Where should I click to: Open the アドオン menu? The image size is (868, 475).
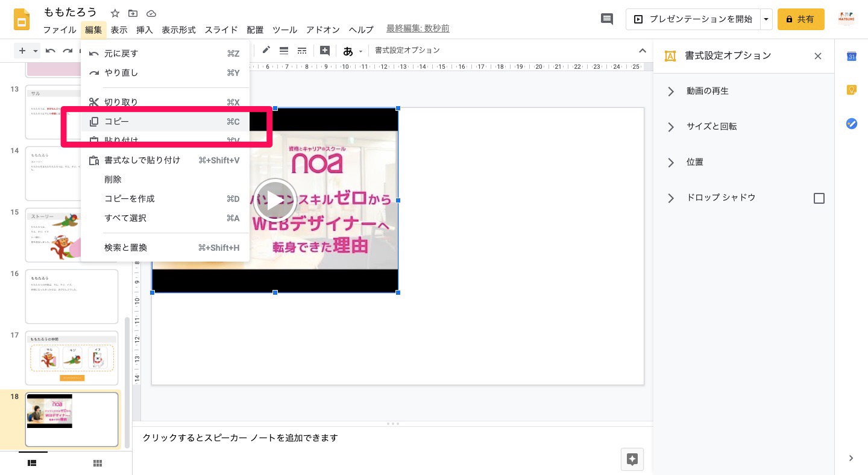point(322,30)
